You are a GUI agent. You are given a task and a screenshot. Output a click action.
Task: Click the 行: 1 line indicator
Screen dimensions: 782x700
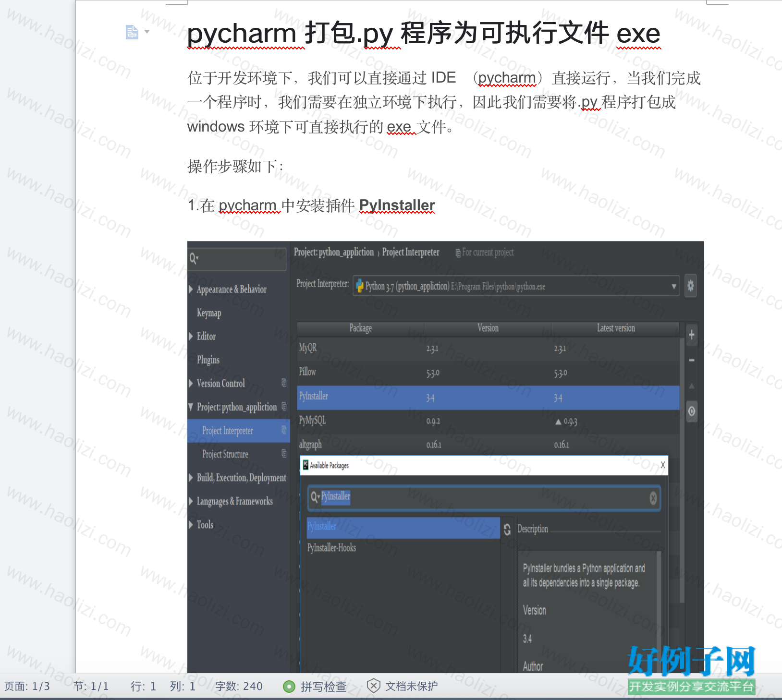point(143,687)
